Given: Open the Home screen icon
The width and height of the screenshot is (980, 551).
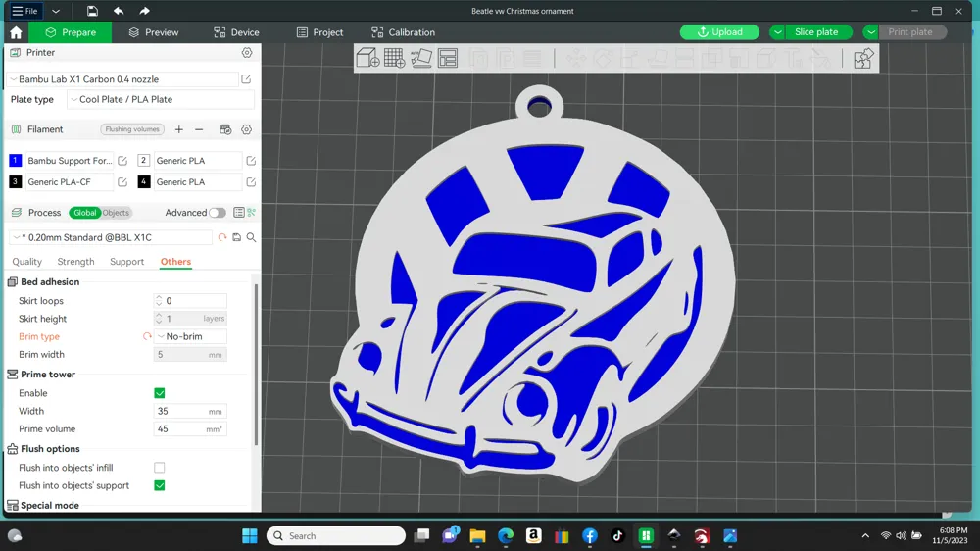Looking at the screenshot, I should [17, 32].
